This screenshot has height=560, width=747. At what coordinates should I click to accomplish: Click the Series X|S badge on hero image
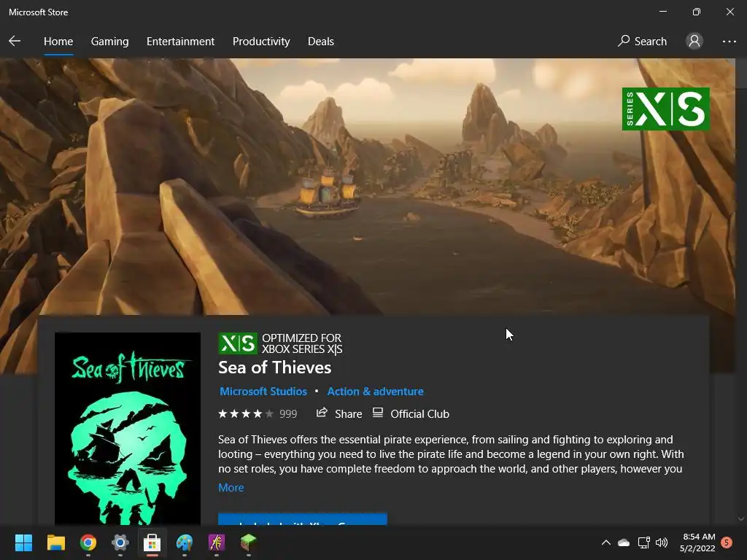(x=665, y=109)
